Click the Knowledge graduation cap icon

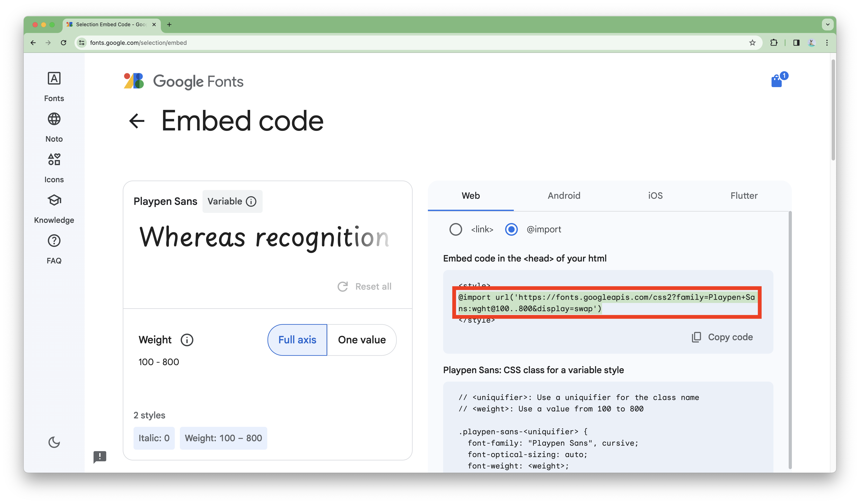[54, 200]
